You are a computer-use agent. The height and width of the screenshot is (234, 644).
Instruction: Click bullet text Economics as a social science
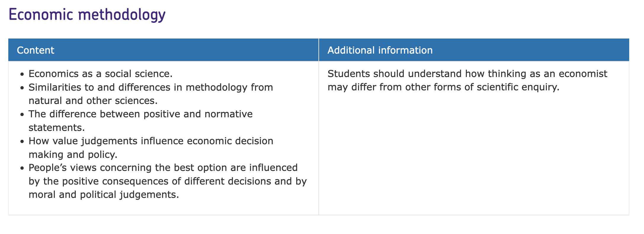coord(100,73)
